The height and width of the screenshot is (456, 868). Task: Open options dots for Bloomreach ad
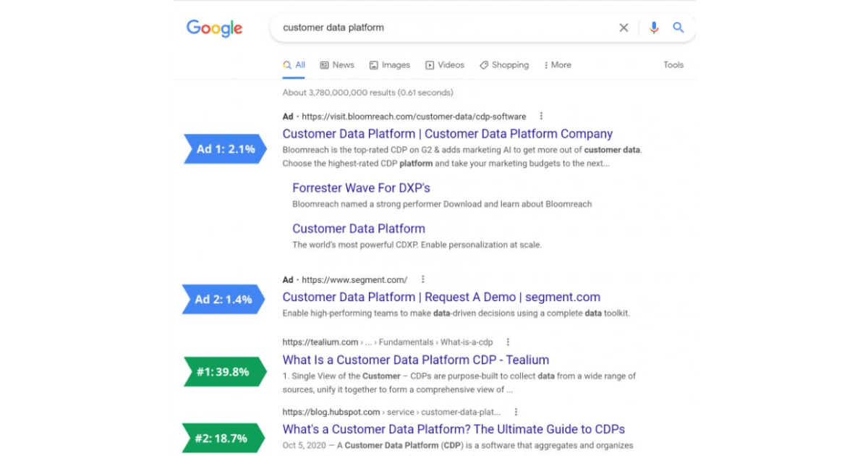(x=541, y=116)
